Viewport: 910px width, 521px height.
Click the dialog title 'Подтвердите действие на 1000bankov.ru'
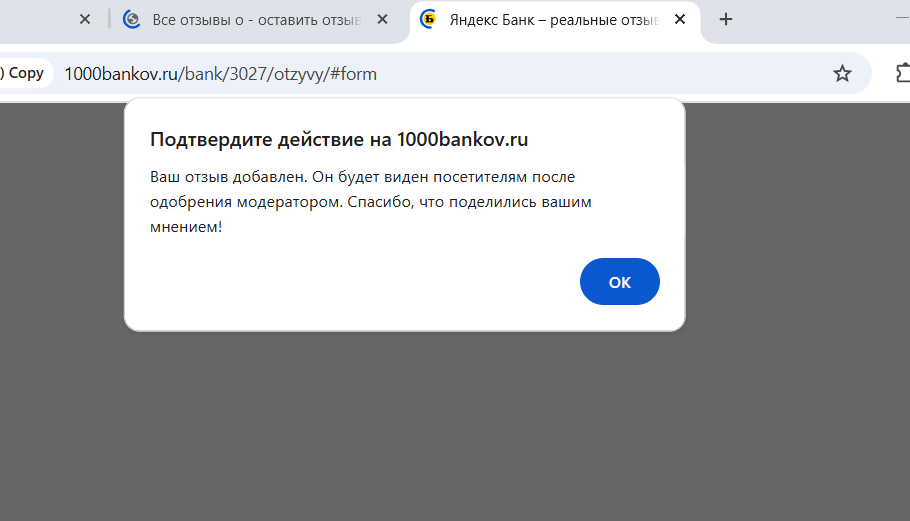tap(338, 139)
